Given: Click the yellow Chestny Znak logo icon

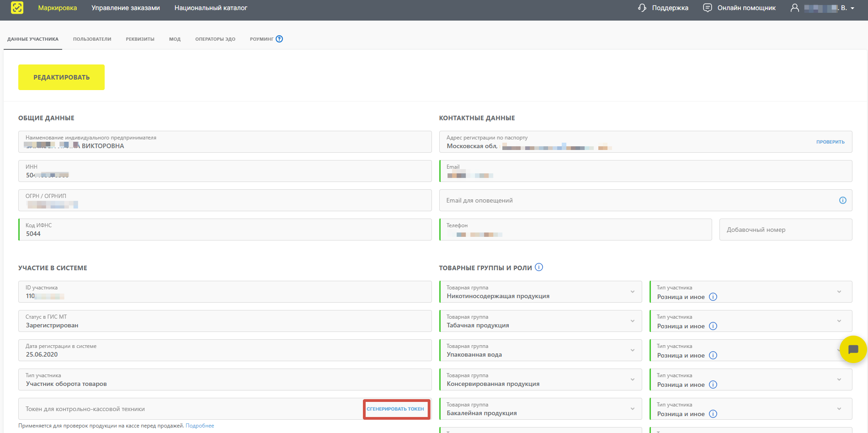Looking at the screenshot, I should [17, 8].
